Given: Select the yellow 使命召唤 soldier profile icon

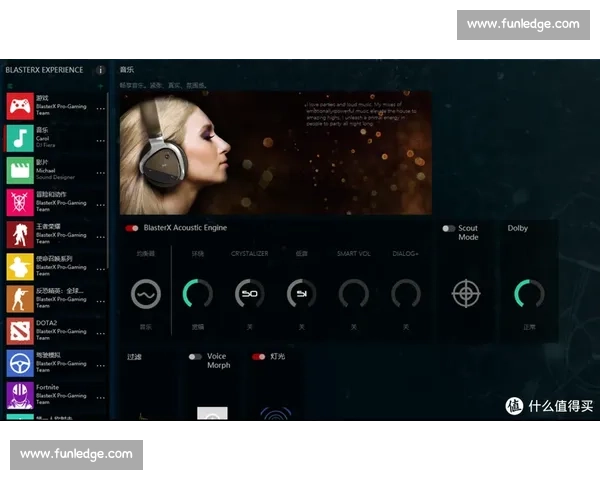Looking at the screenshot, I should pyautogui.click(x=20, y=267).
